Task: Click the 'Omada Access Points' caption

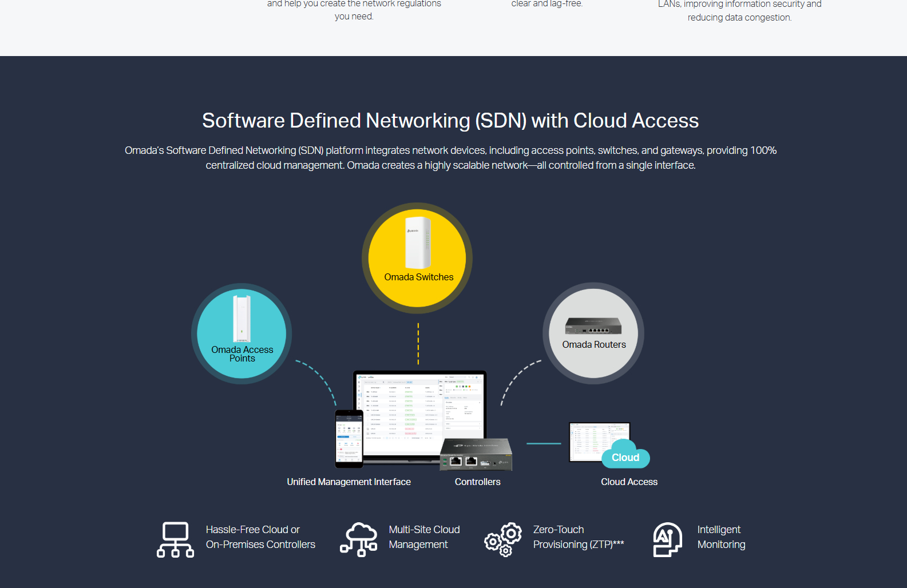Action: (x=242, y=354)
